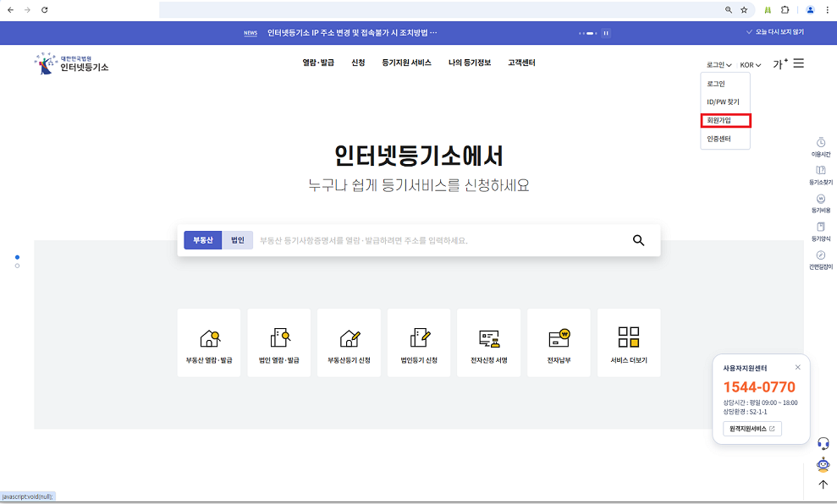Click the green extension icon in toolbar
This screenshot has height=504, width=837.
(768, 9)
